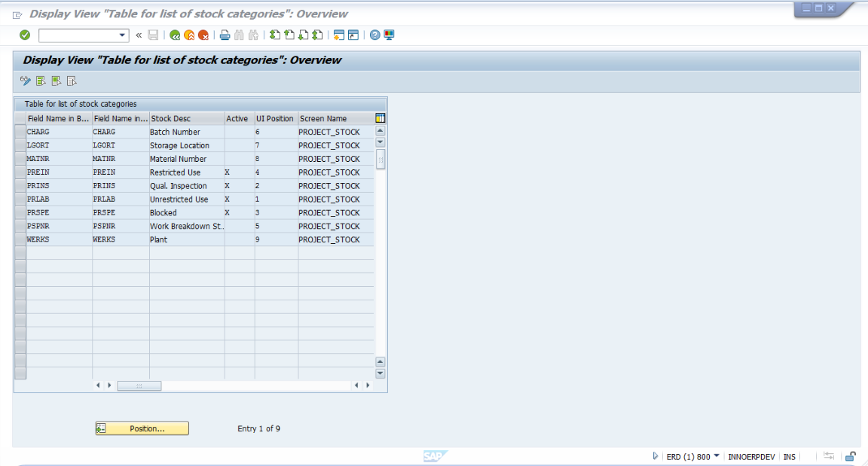Screen dimensions: 868x466
Task: Click the UI Position column header
Action: click(275, 118)
